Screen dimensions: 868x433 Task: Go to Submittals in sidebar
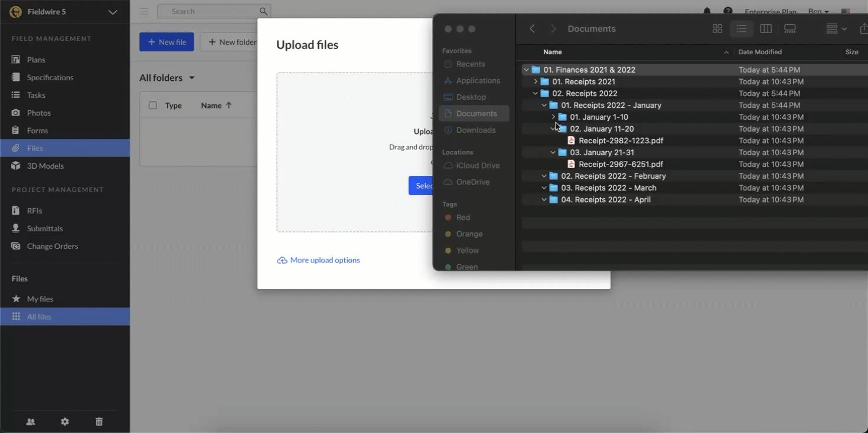44,228
